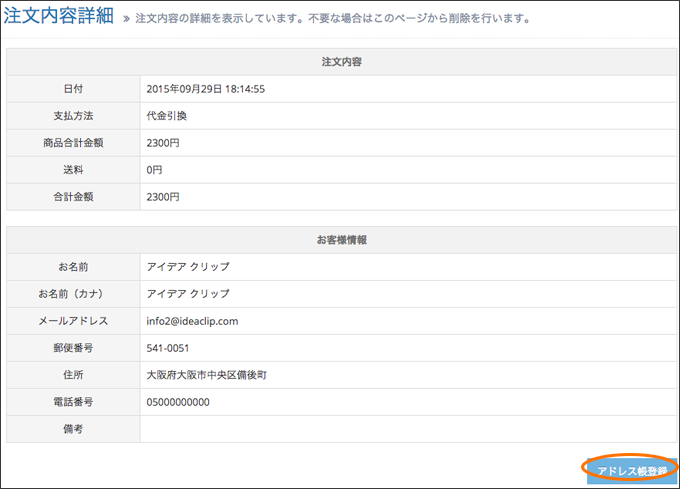Click the お名前 value アイデア クリップ
Viewport: 680px width, 489px height.
pos(188,267)
